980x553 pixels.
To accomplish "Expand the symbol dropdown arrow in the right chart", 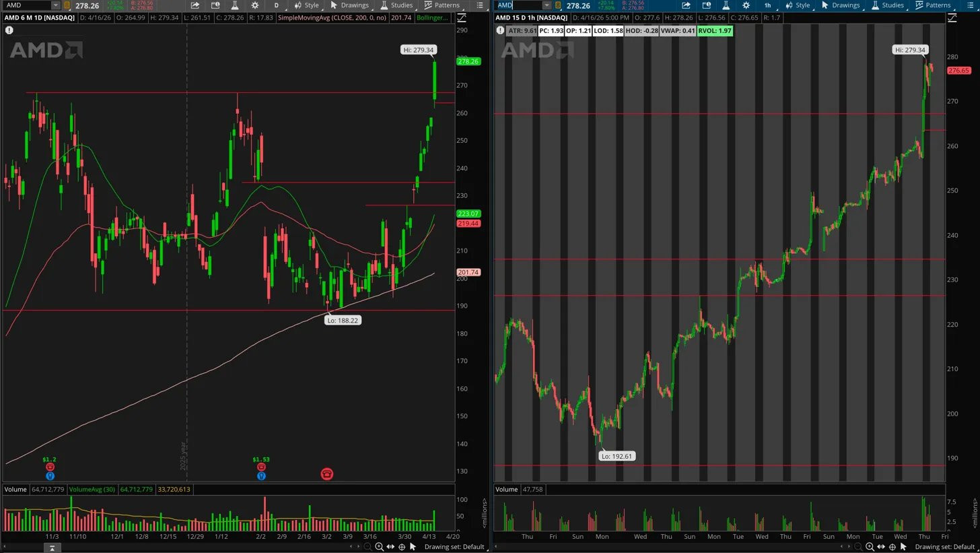I will pyautogui.click(x=547, y=5).
